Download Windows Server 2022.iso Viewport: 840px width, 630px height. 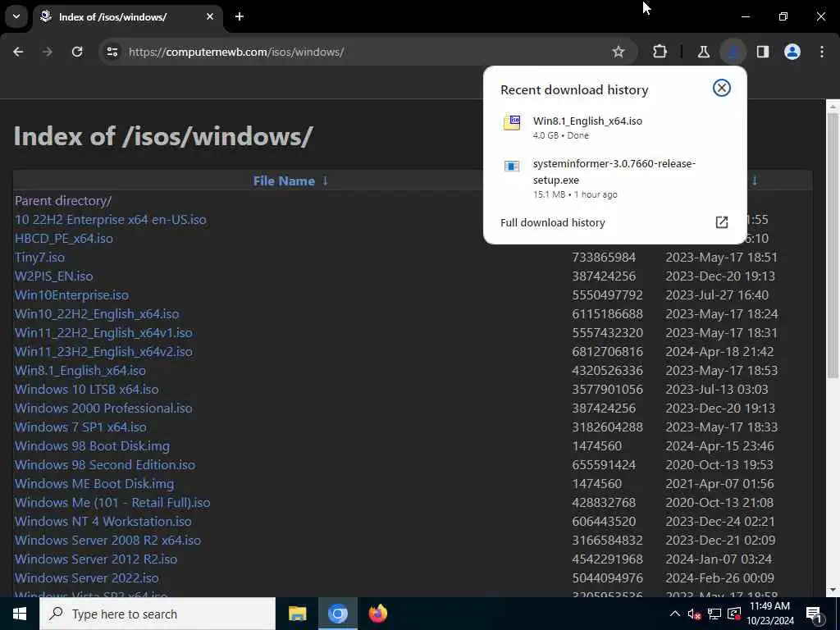point(87,578)
